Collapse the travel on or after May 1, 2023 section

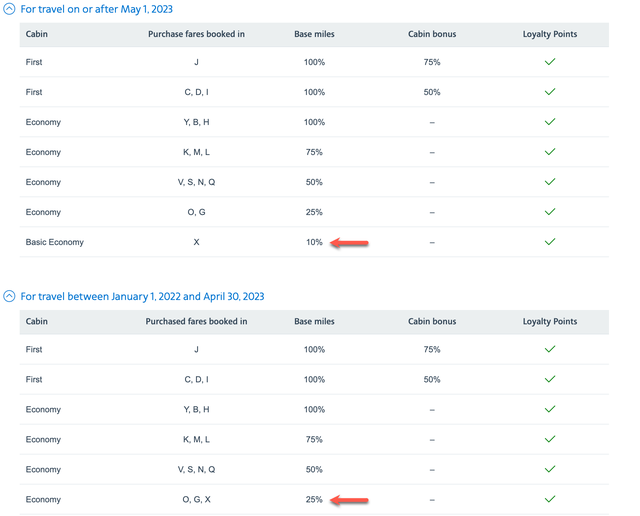point(9,9)
